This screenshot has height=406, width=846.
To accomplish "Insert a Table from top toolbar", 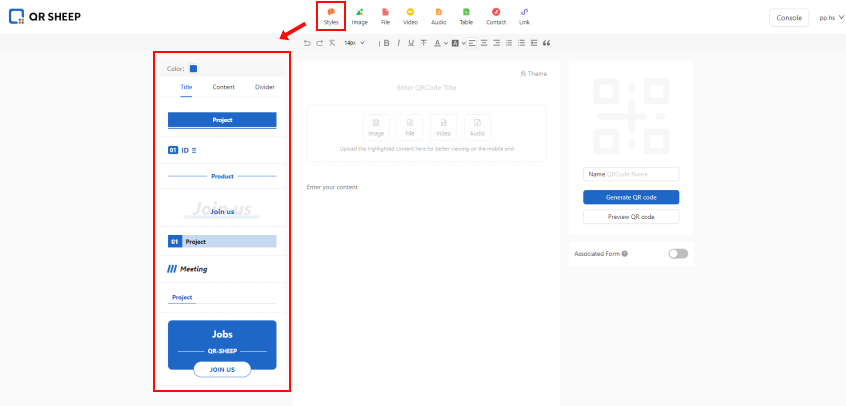I will [x=466, y=16].
